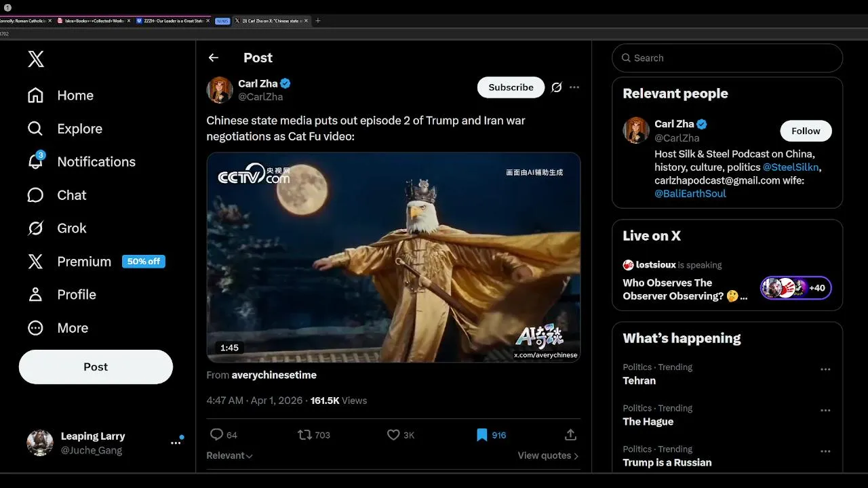Viewport: 868px width, 488px height.
Task: Open a new browser tab
Action: [318, 21]
